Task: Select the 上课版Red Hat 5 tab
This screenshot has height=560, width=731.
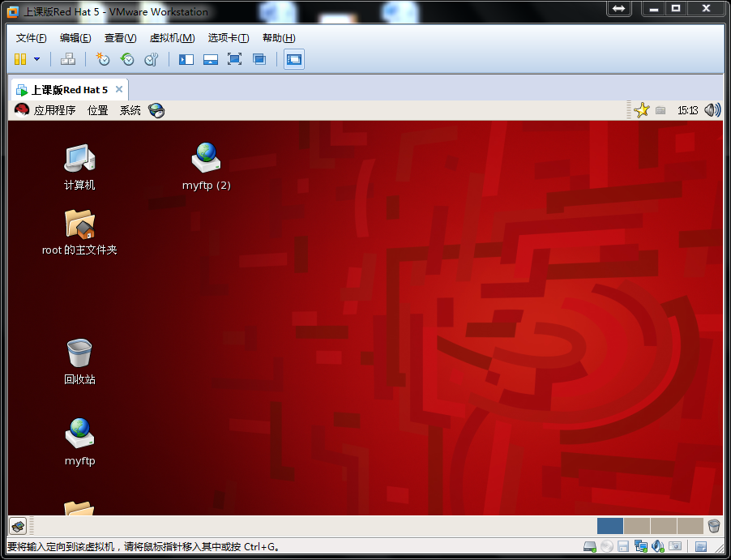Action: [69, 89]
